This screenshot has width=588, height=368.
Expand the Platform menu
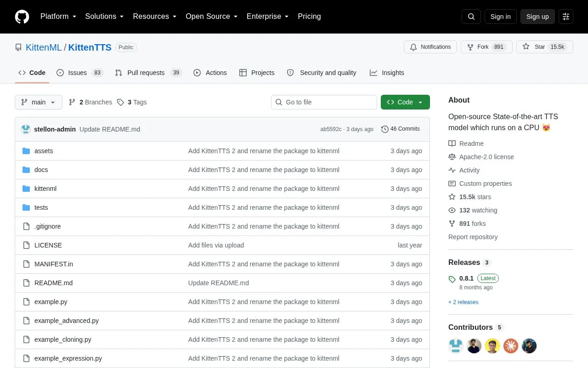point(58,17)
